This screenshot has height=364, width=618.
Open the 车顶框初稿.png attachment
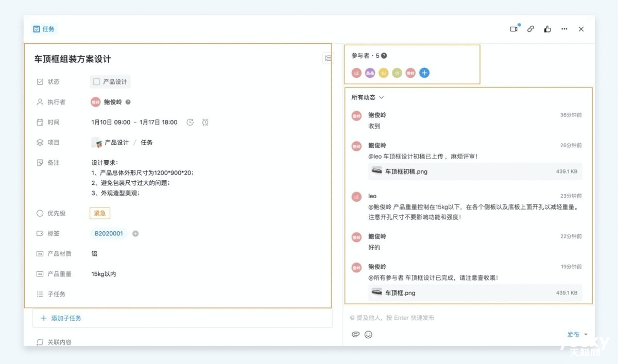(x=406, y=171)
